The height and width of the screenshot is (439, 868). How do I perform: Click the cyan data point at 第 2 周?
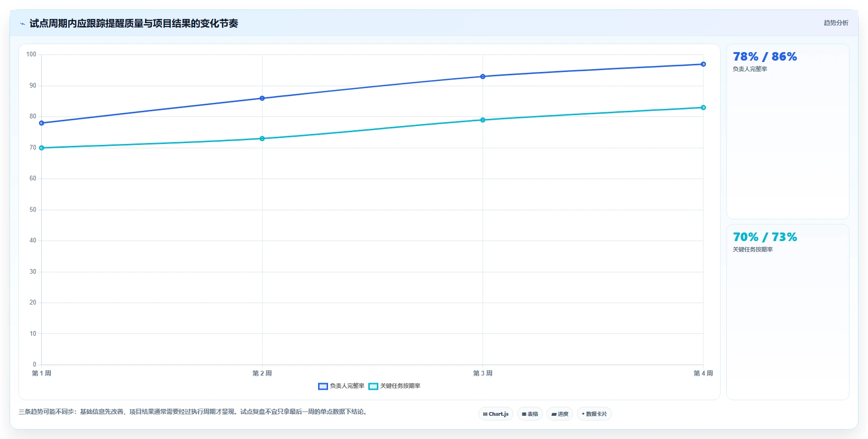tap(262, 139)
